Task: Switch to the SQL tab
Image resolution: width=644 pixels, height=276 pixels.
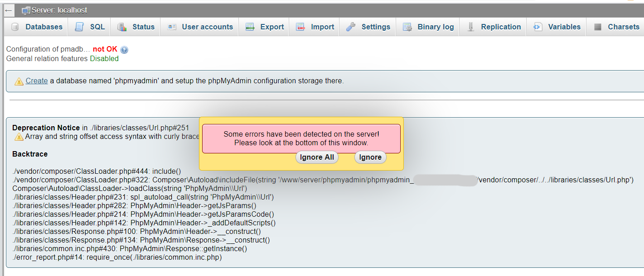Action: pos(90,27)
